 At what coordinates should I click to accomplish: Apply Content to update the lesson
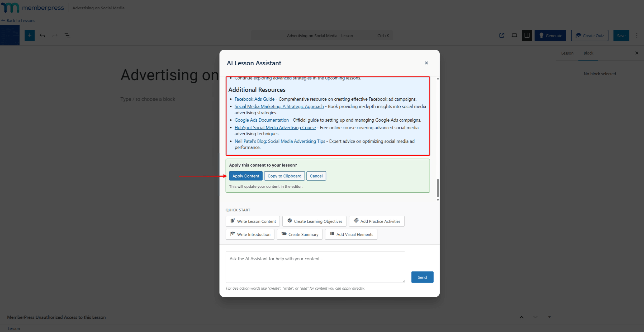point(246,176)
